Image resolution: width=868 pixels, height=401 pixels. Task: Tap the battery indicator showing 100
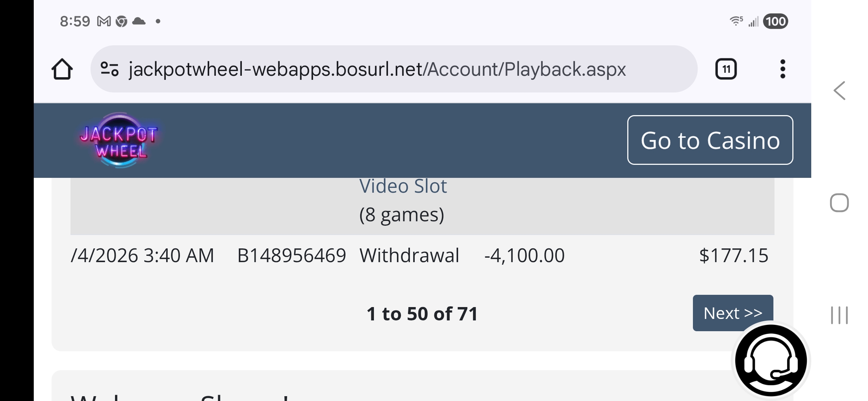tap(776, 22)
